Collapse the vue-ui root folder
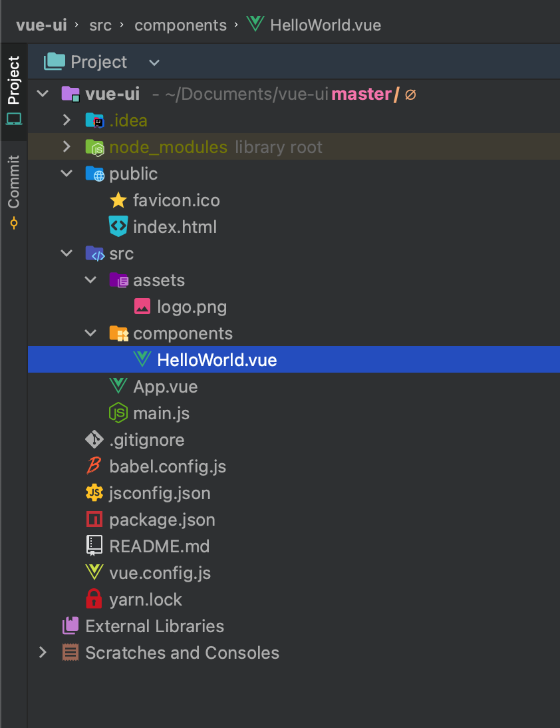Image resolution: width=560 pixels, height=728 pixels. coord(43,94)
